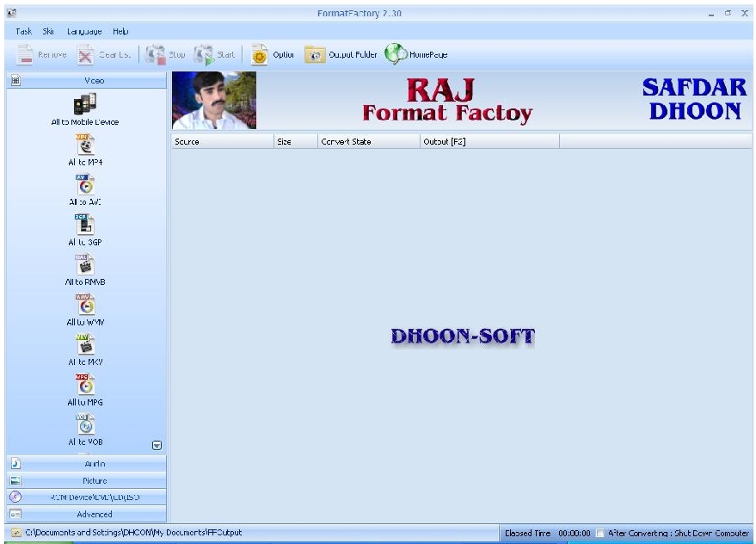Screen dimensions: 756x544
Task: Expand the Audio panel
Action: pyautogui.click(x=86, y=463)
